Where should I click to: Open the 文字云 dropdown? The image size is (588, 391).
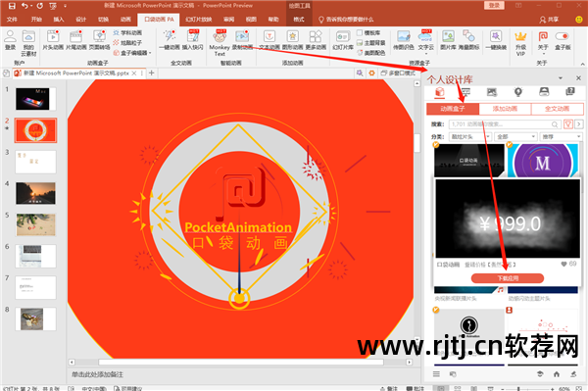click(x=426, y=54)
